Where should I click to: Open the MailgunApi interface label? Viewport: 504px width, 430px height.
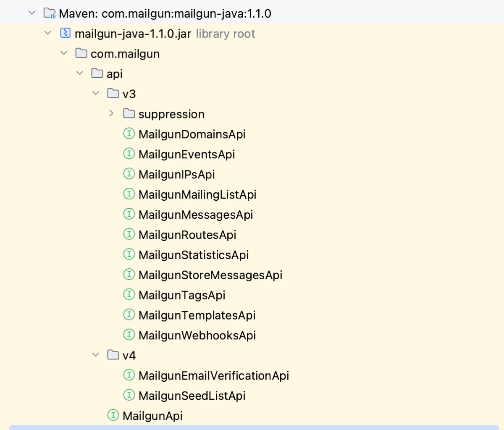152,416
